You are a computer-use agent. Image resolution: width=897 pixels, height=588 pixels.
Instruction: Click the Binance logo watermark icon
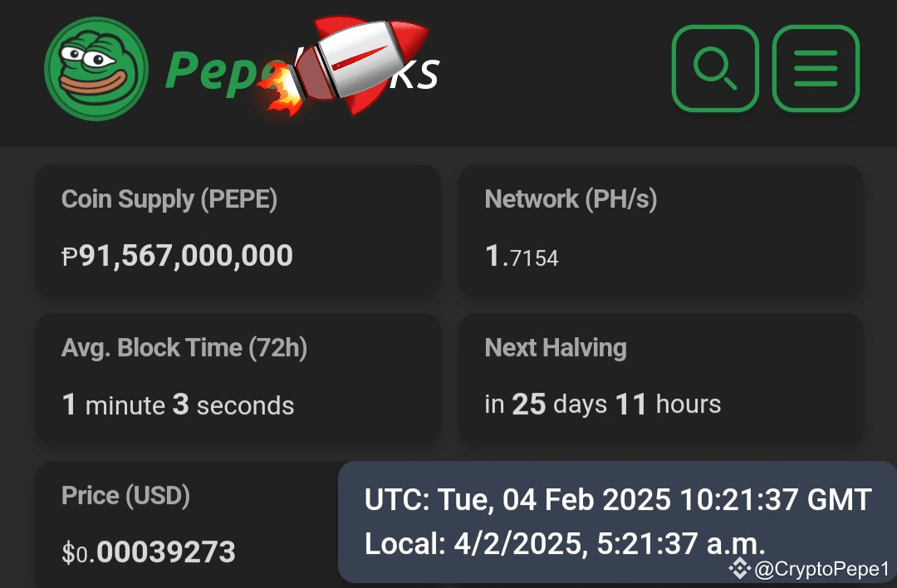[x=738, y=568]
